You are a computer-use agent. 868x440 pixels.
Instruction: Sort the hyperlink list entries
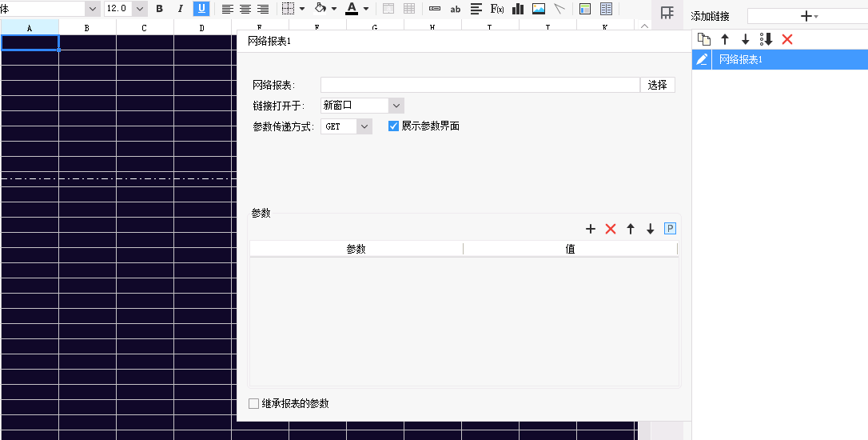pos(766,38)
